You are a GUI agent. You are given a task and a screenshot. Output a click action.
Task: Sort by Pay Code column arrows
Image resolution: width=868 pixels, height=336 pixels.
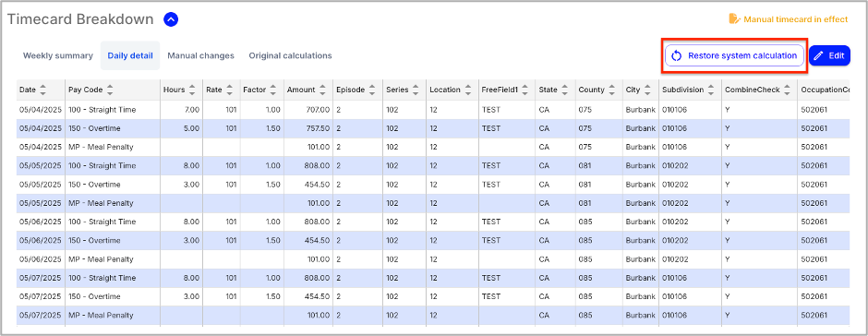(110, 90)
